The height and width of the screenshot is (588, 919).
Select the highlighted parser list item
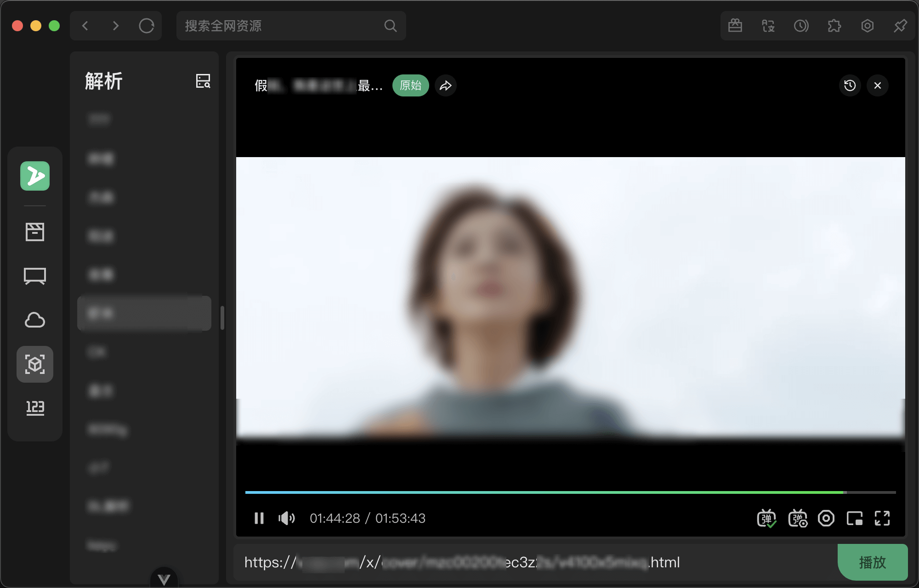pyautogui.click(x=144, y=313)
